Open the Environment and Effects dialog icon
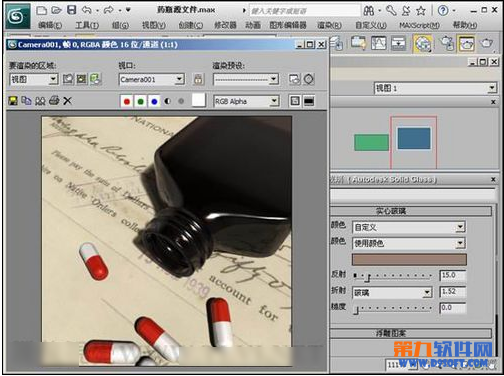504x376 pixels. tap(309, 79)
